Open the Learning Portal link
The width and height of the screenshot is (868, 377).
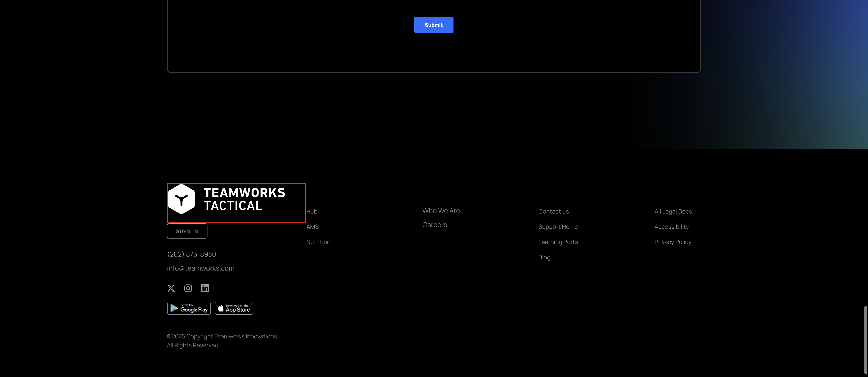click(x=559, y=242)
